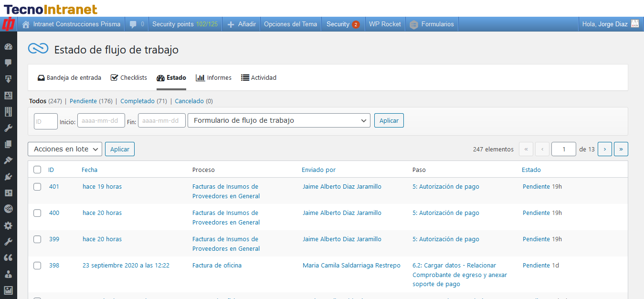Open the 'Hola, Jorge Diaz' user menu

point(610,24)
